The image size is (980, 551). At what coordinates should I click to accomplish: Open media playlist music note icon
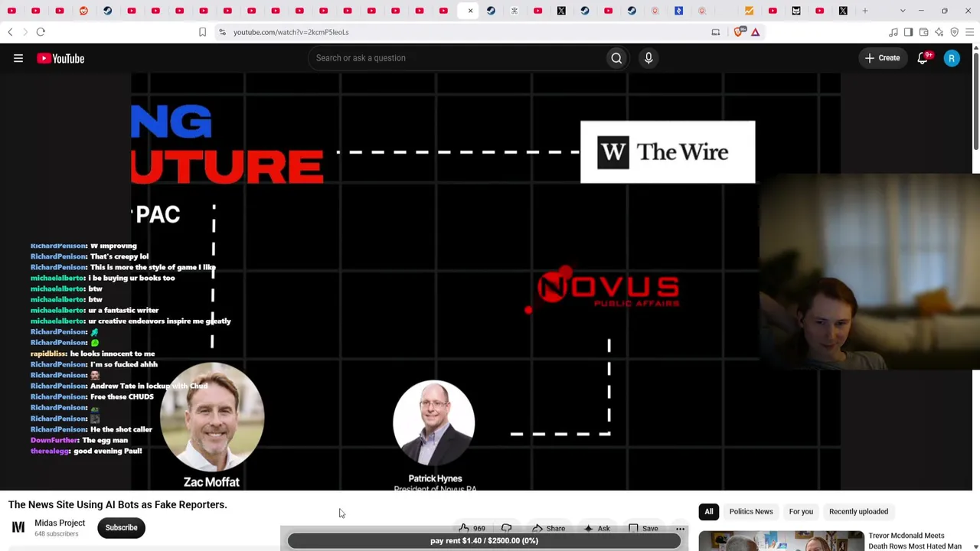click(893, 32)
